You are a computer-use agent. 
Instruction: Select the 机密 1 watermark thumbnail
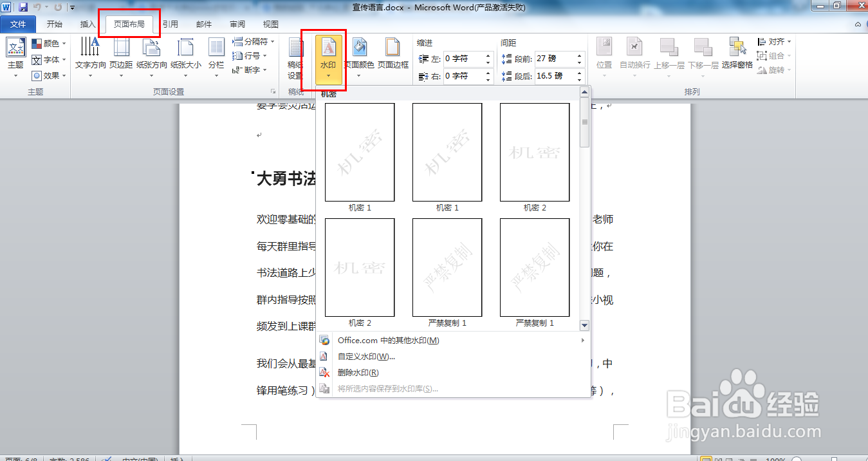point(359,153)
